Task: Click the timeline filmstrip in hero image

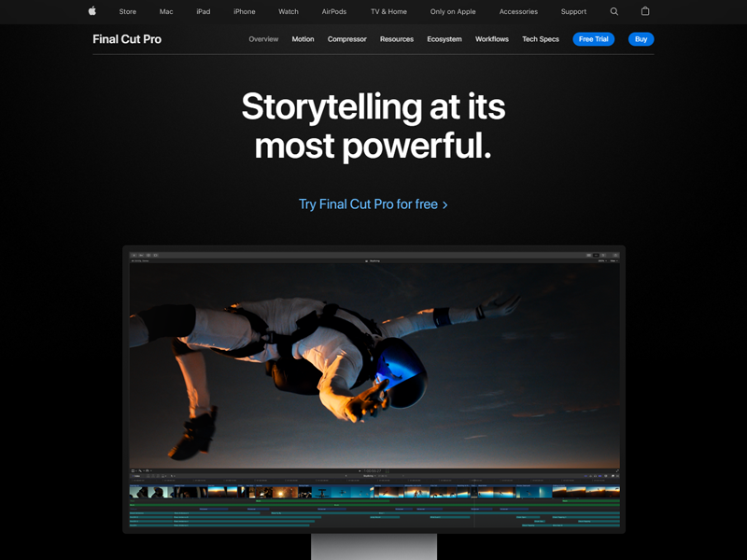Action: tap(374, 492)
